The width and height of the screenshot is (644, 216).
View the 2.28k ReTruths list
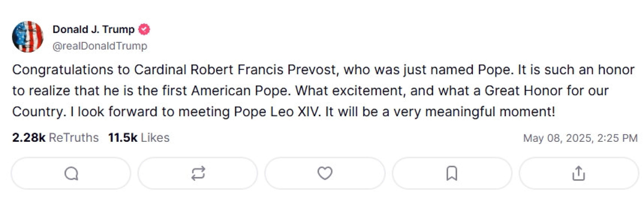coord(55,138)
